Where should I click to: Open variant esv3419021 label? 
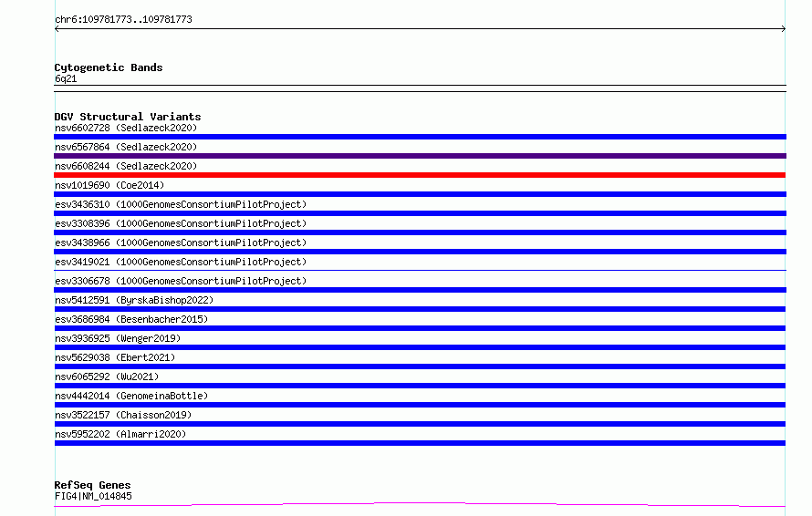coord(181,262)
